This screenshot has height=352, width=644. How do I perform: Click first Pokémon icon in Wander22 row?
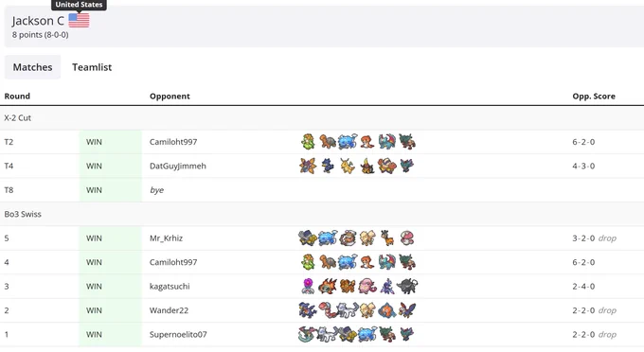[x=307, y=310]
